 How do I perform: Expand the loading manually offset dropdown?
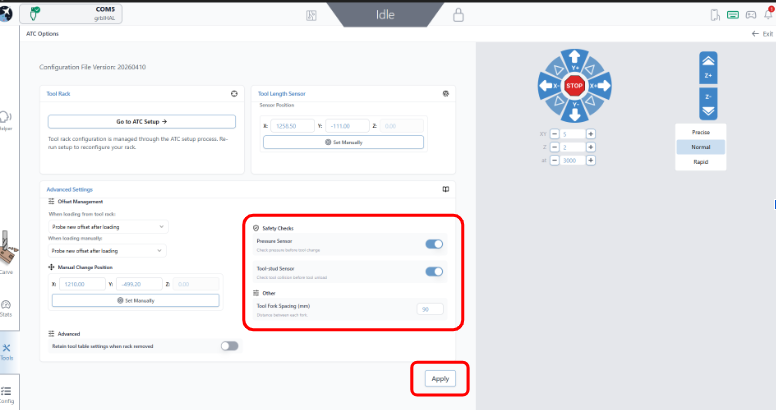tap(107, 251)
